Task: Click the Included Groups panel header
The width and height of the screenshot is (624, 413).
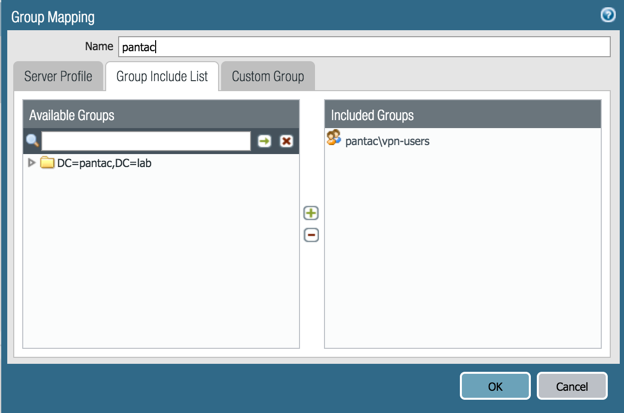Action: 463,115
